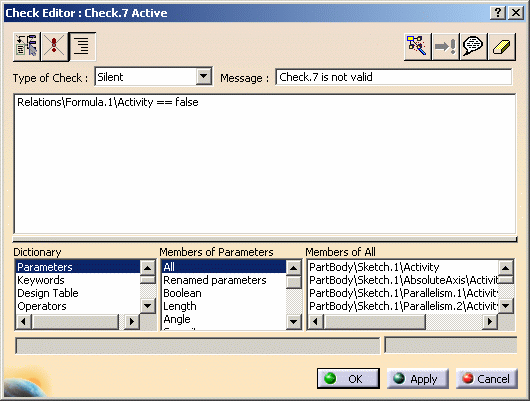
Task: Expand the Type of Check dropdown
Action: tap(203, 77)
